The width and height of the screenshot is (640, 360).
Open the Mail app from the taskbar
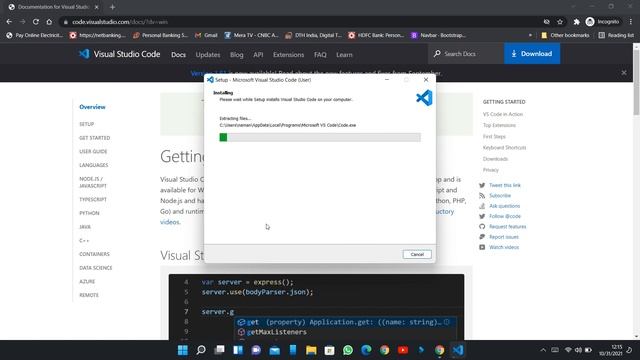pyautogui.click(x=274, y=350)
